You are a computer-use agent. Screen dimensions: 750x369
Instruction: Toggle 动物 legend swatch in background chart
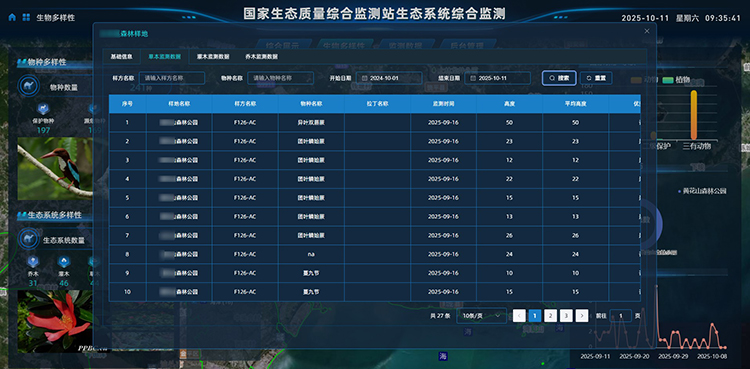(636, 80)
